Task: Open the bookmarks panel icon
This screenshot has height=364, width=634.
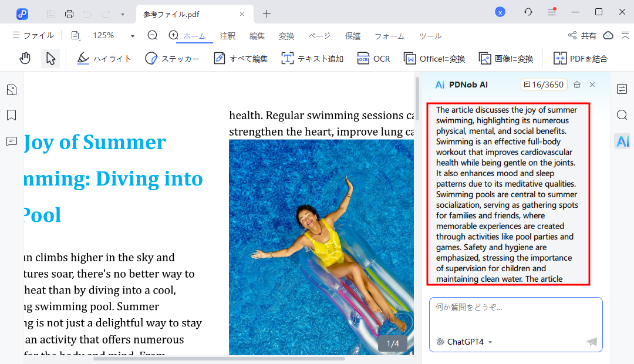Action: 11,115
